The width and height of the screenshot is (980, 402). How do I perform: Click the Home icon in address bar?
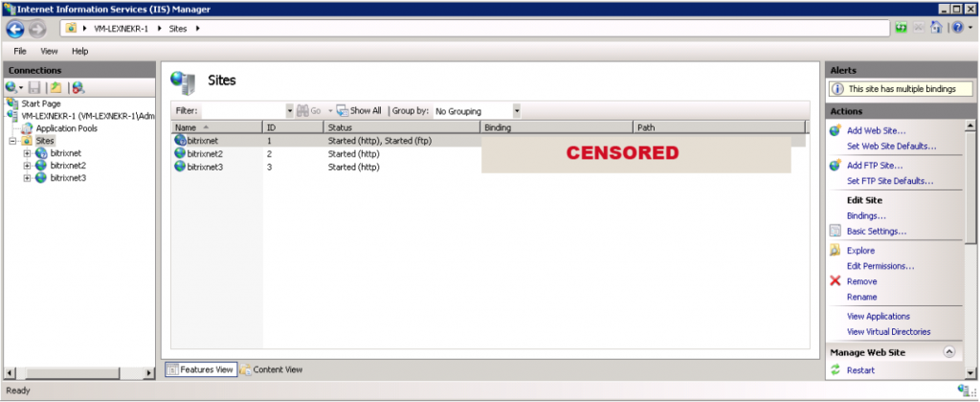click(936, 28)
